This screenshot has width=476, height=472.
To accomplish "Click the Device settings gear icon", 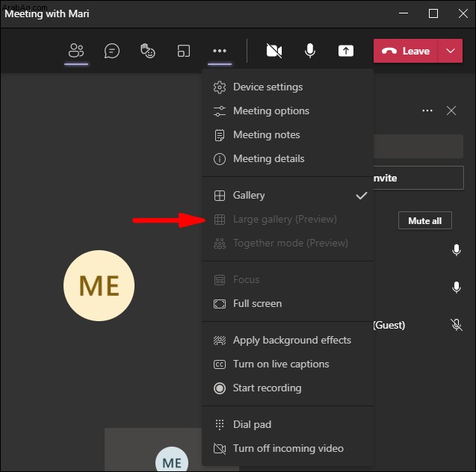I will click(x=220, y=87).
